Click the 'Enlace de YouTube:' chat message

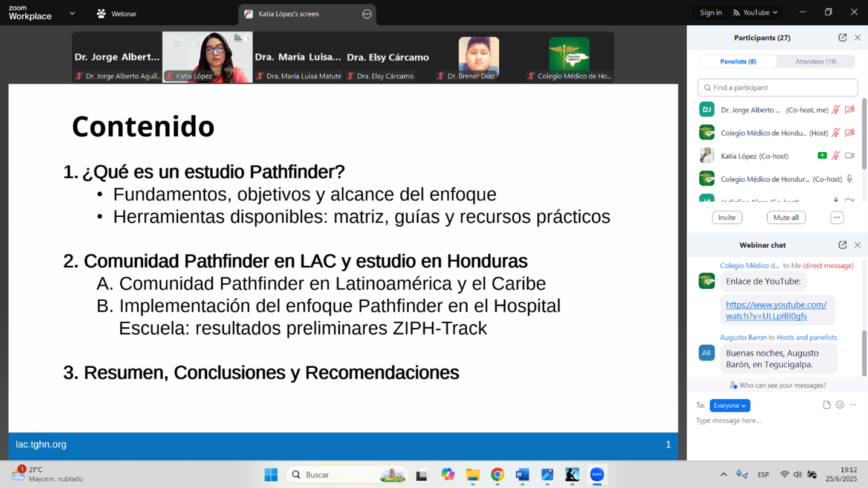(763, 281)
